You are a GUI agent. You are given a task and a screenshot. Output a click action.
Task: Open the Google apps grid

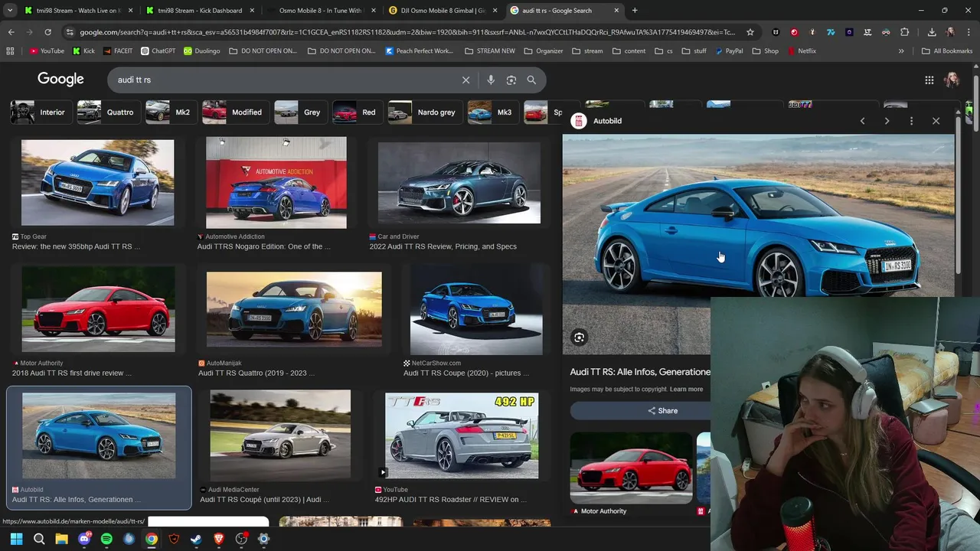pyautogui.click(x=929, y=80)
